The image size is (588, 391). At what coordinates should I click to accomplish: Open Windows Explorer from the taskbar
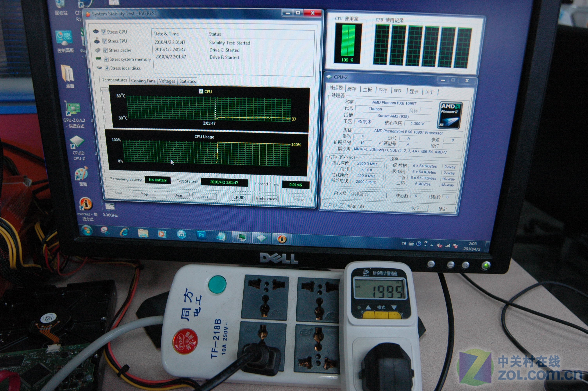click(143, 233)
